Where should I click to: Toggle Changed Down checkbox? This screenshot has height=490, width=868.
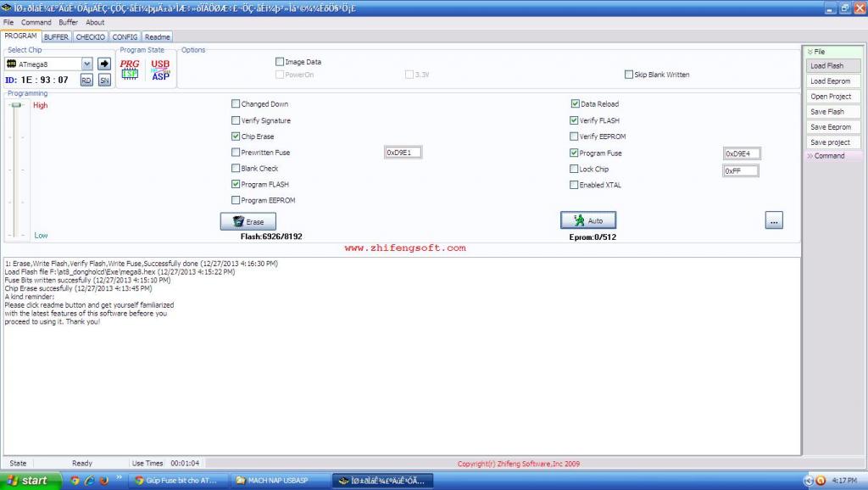tap(236, 103)
